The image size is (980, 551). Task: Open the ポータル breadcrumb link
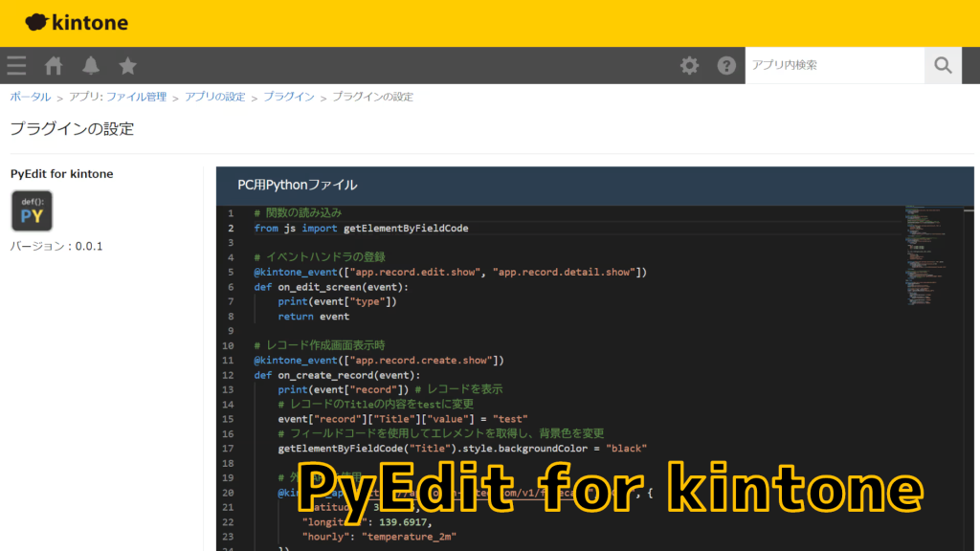click(x=30, y=97)
